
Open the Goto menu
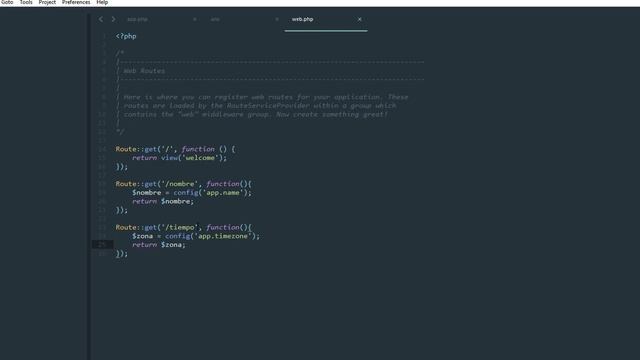tap(7, 2)
